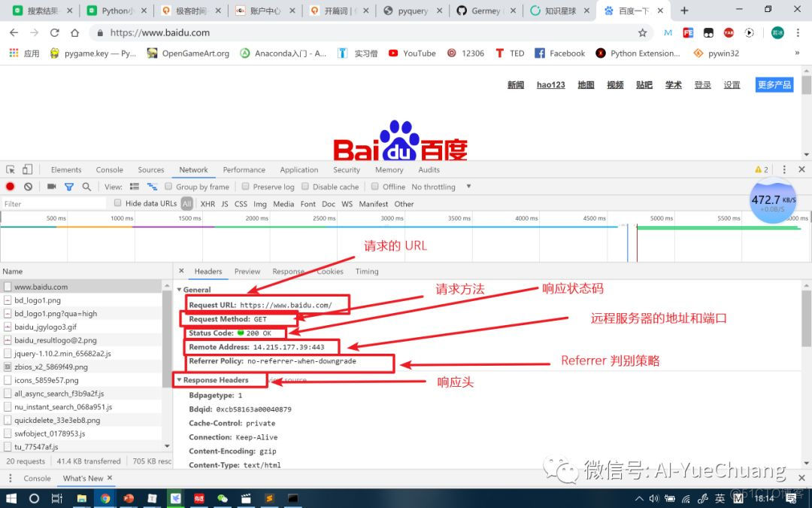Image resolution: width=812 pixels, height=508 pixels.
Task: Open the browser home page
Action: [x=74, y=32]
